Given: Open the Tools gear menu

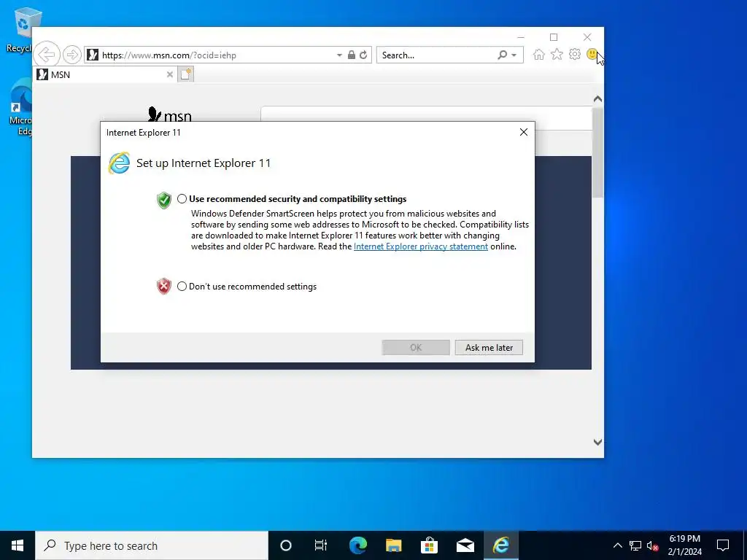Looking at the screenshot, I should [575, 54].
